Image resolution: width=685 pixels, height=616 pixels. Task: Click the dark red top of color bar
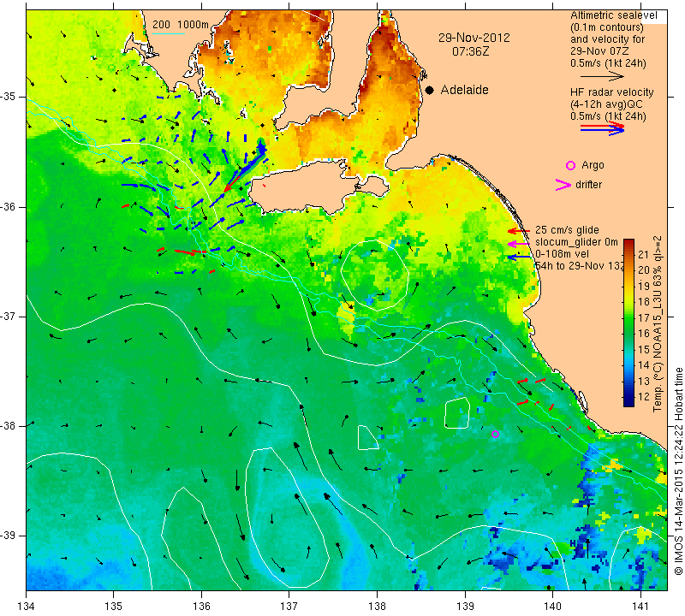(x=628, y=243)
